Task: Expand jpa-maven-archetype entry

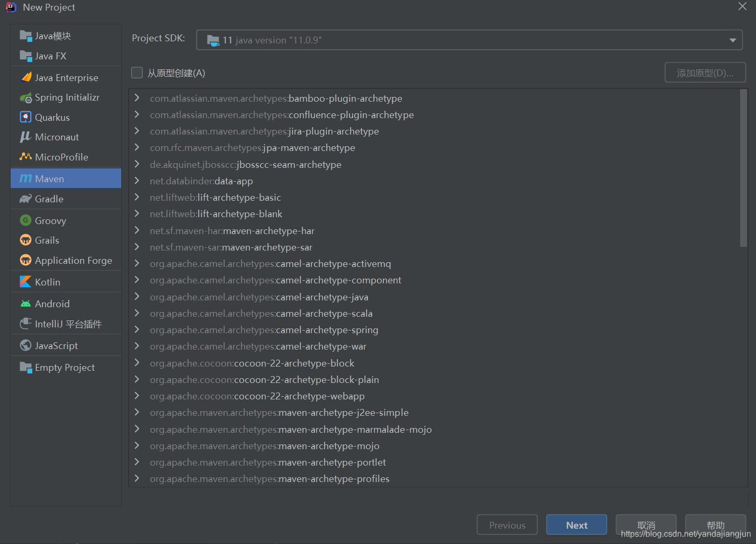Action: tap(137, 147)
